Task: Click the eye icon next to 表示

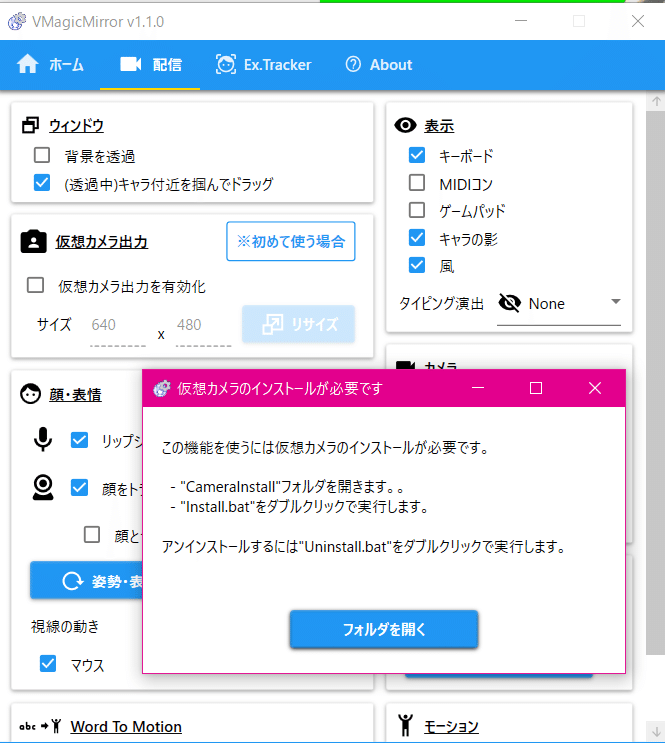Action: coord(405,125)
